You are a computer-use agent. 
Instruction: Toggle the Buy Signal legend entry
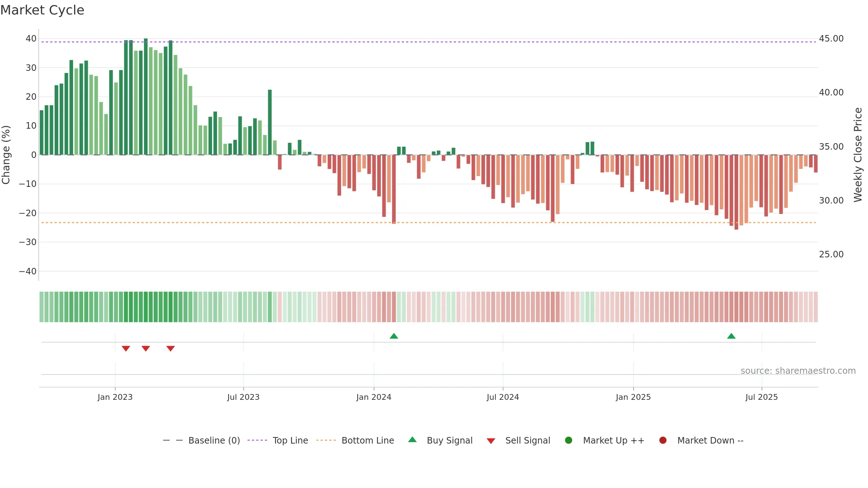(440, 440)
